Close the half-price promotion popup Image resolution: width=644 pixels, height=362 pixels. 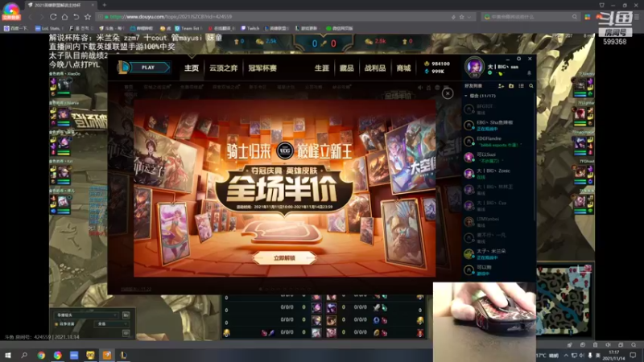click(448, 93)
